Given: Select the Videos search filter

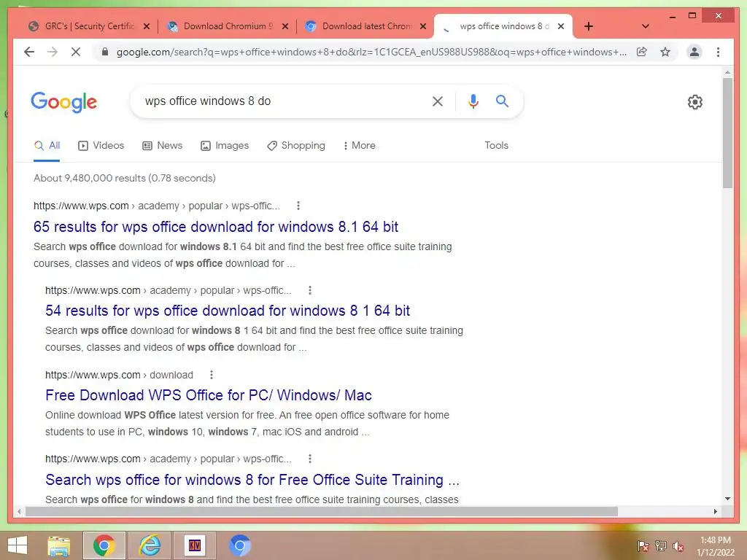Looking at the screenshot, I should (101, 146).
